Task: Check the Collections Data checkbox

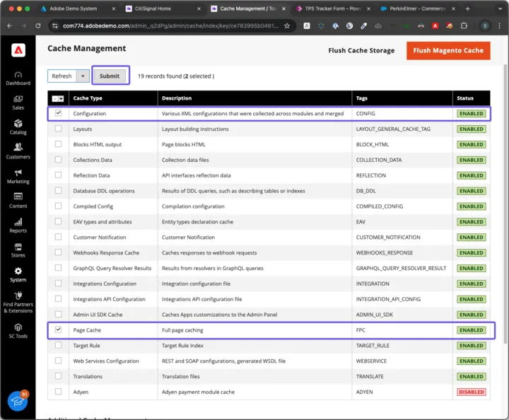Action: (58, 159)
